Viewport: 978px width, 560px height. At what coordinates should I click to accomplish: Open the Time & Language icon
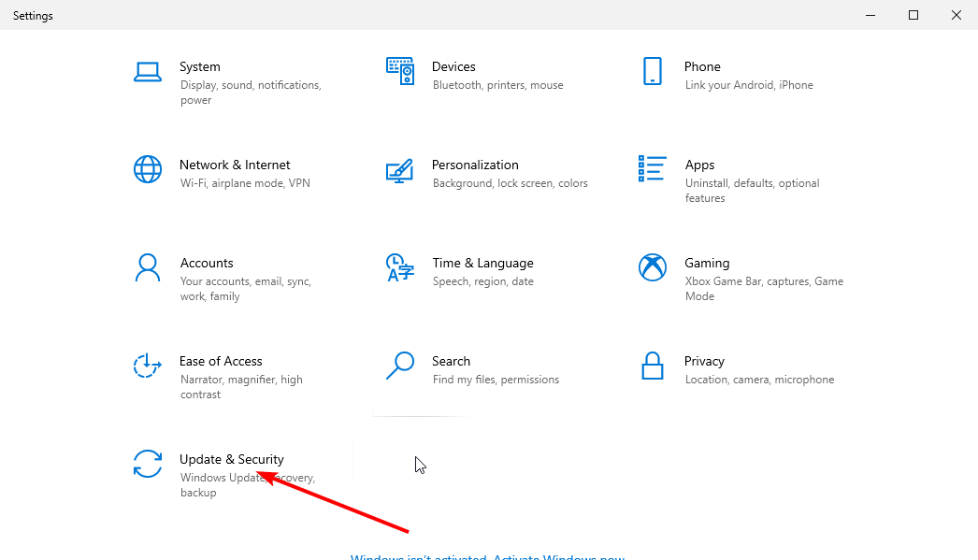tap(400, 268)
